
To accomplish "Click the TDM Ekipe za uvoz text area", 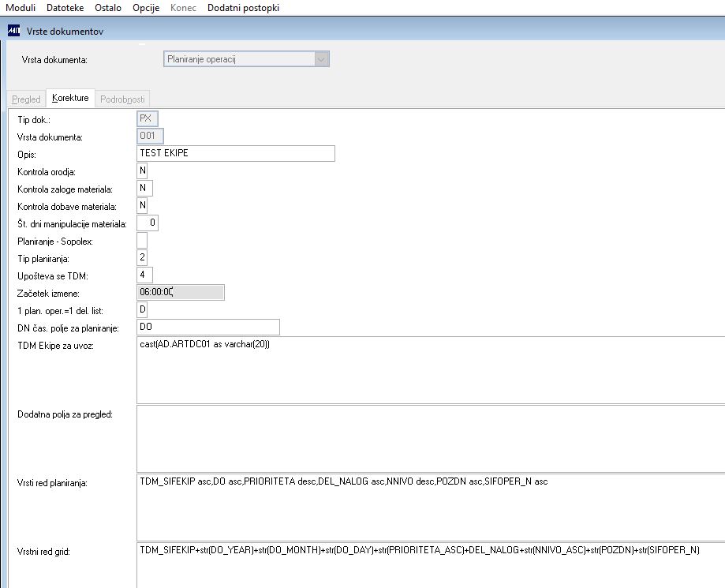I will 431,370.
